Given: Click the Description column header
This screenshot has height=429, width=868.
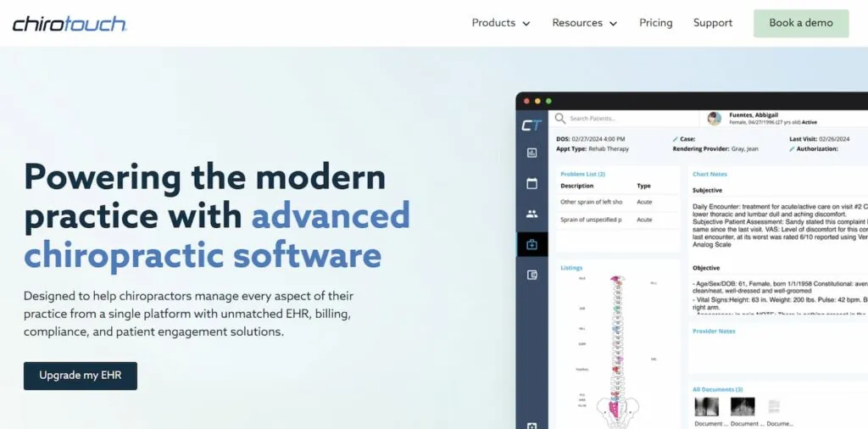Looking at the screenshot, I should tap(576, 186).
